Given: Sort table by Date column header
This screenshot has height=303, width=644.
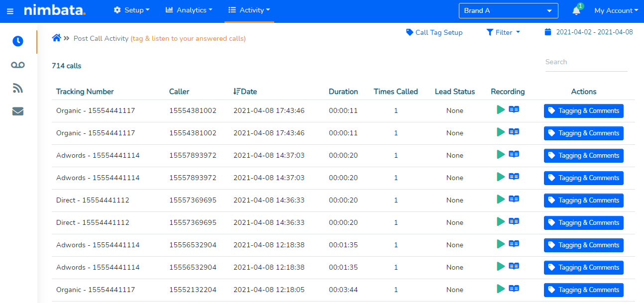Looking at the screenshot, I should pos(245,92).
